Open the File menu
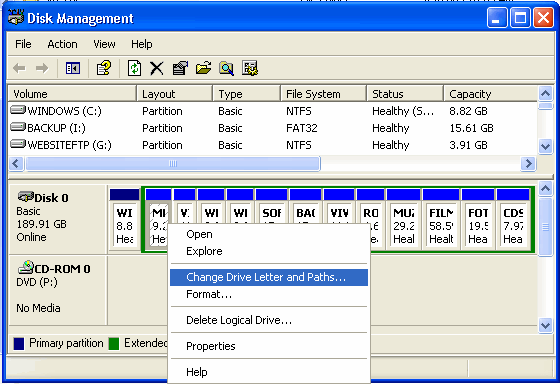 23,44
